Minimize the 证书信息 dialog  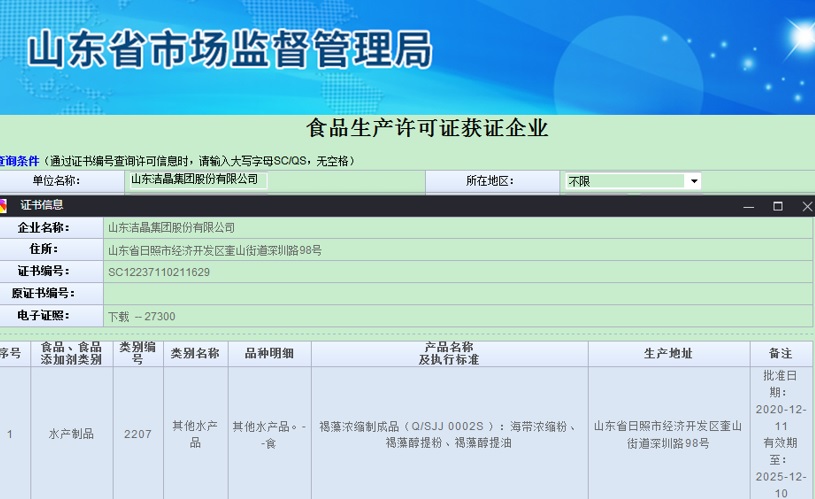pyautogui.click(x=748, y=206)
